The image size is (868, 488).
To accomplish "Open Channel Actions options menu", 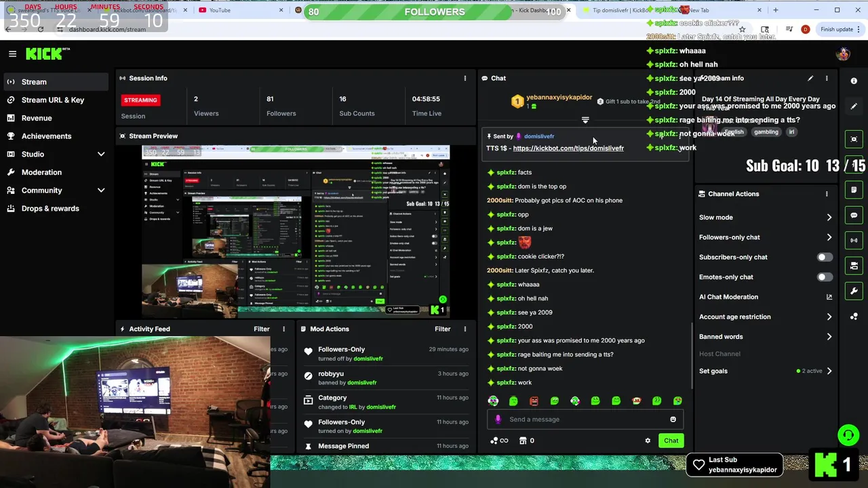I will (827, 194).
